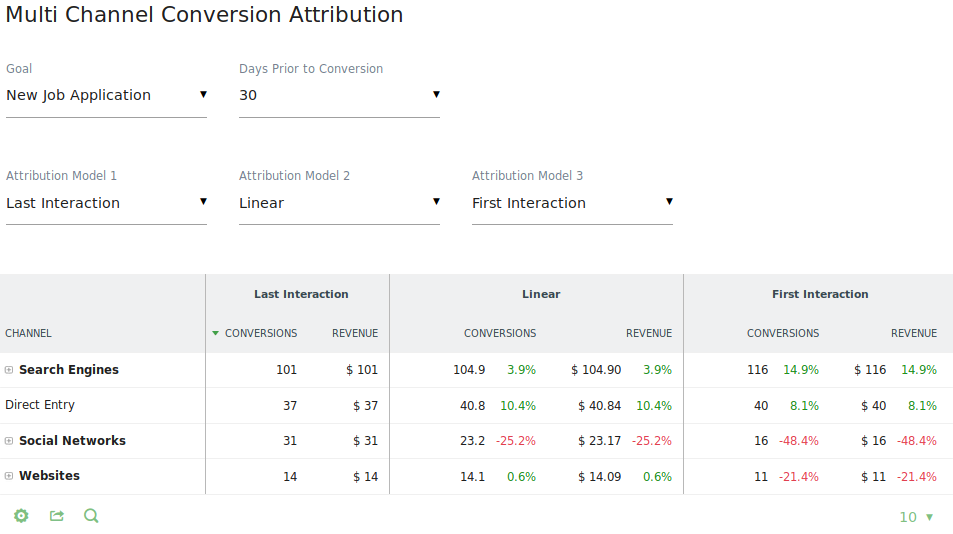Screen dimensions: 953x534
Task: Sort by Linear Revenue column header
Action: click(x=649, y=333)
